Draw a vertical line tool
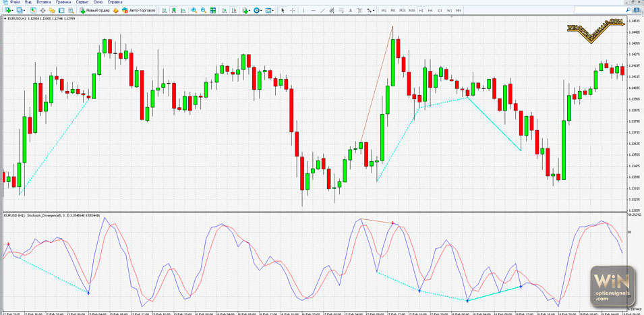The width and height of the screenshot is (644, 315). coord(303,11)
